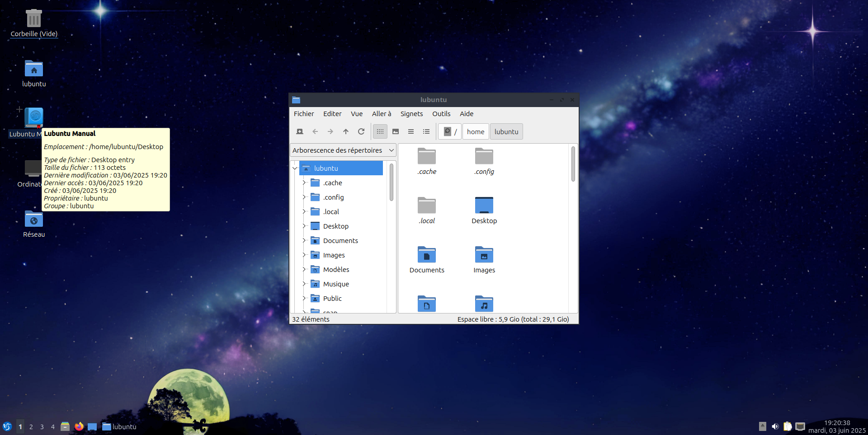This screenshot has width=868, height=435.
Task: Go forward with the right arrow icon
Action: 330,131
